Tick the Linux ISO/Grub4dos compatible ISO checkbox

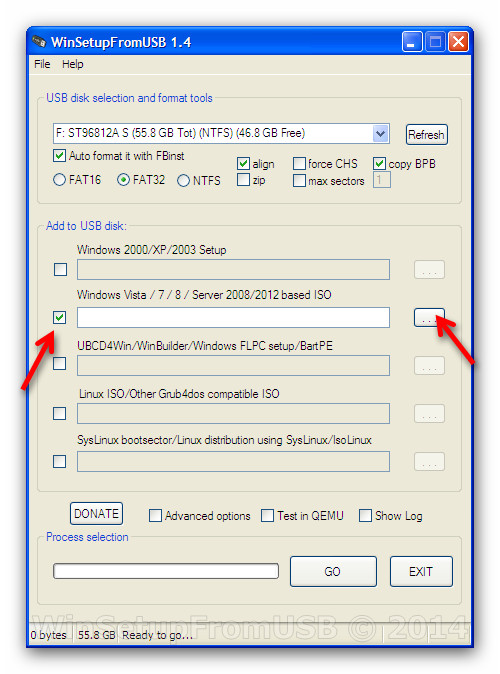[x=59, y=414]
